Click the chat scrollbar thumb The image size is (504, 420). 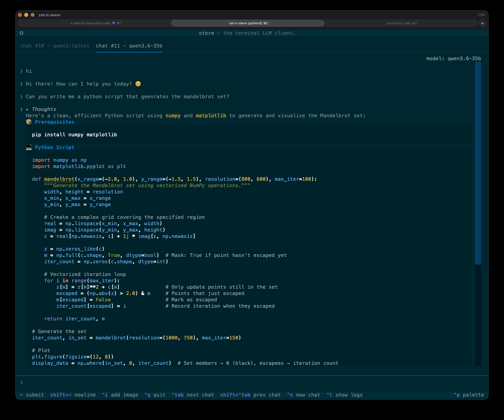pos(478,163)
